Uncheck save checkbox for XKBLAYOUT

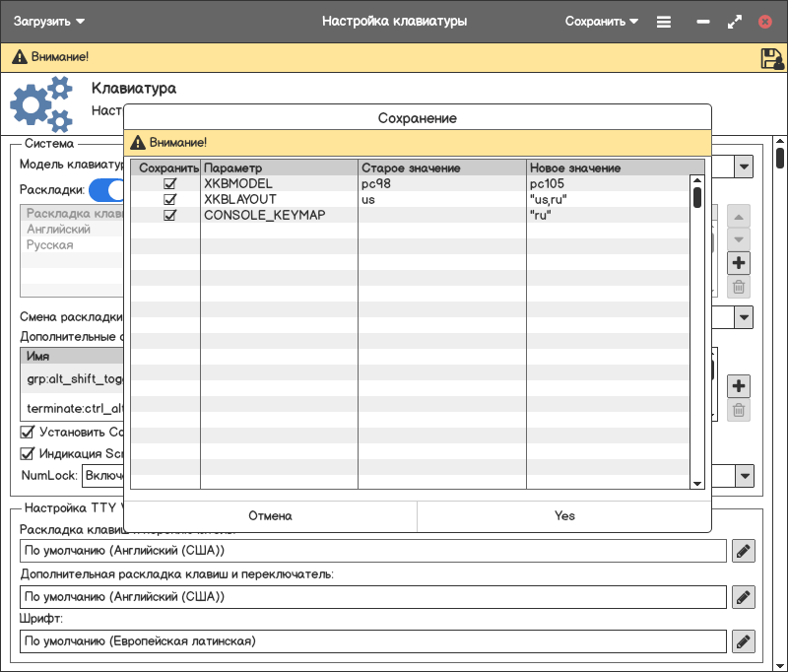click(169, 199)
